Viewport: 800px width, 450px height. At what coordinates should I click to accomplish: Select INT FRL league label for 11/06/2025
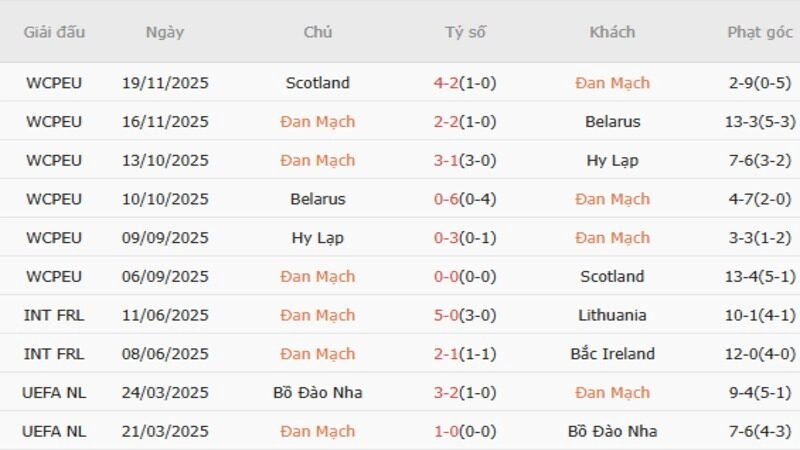[55, 315]
